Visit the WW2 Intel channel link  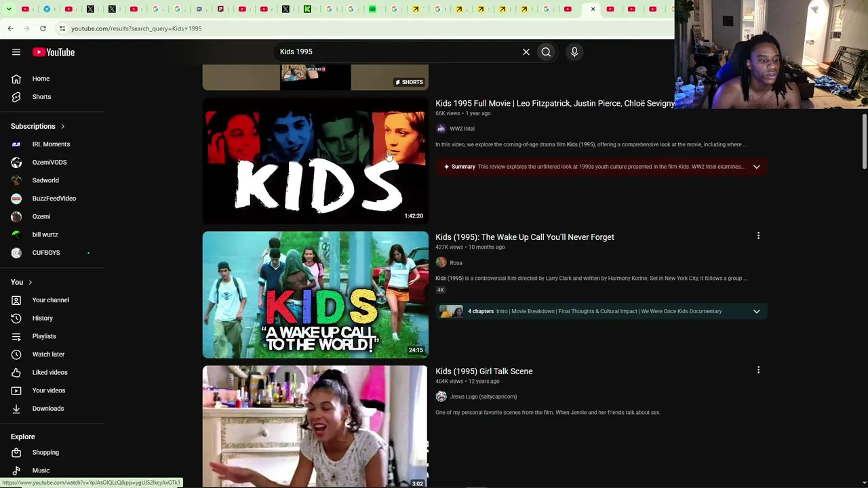pos(462,129)
